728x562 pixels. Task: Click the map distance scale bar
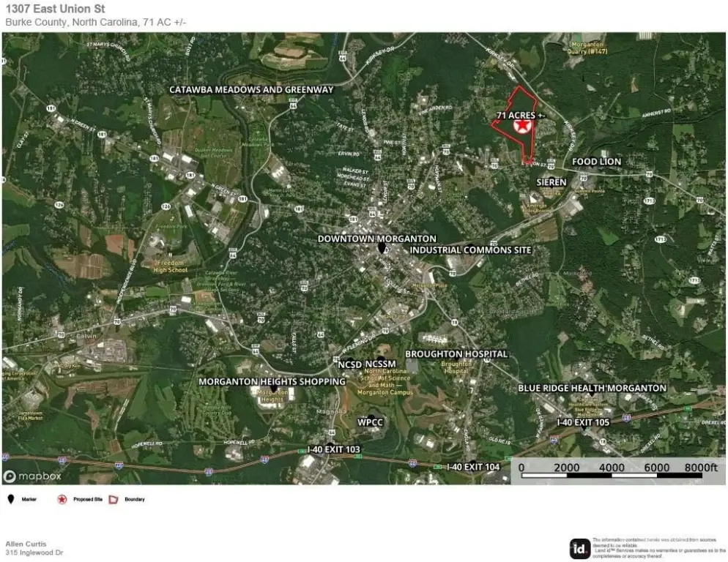tap(617, 476)
